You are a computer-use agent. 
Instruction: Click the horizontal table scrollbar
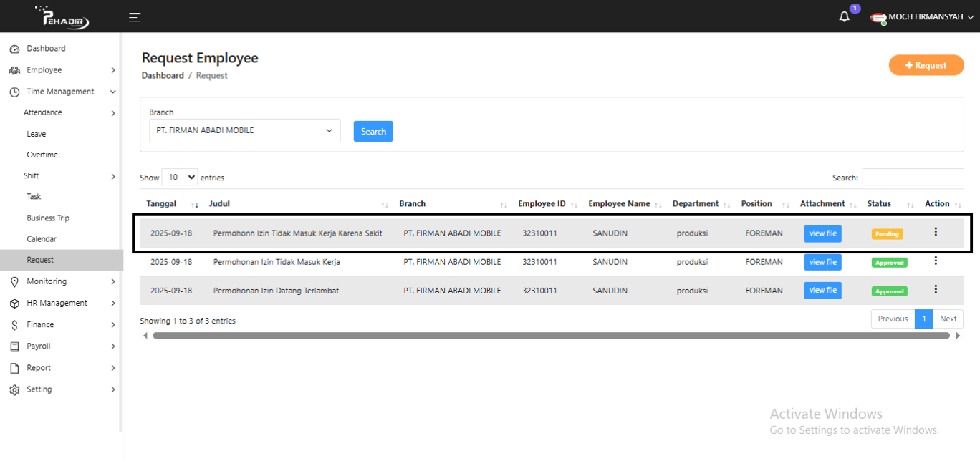pyautogui.click(x=550, y=335)
